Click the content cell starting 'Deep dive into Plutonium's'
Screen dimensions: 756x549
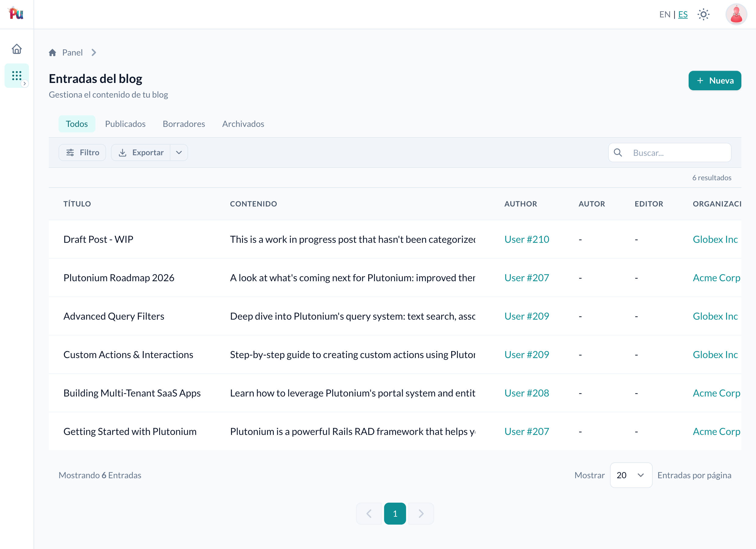point(353,316)
